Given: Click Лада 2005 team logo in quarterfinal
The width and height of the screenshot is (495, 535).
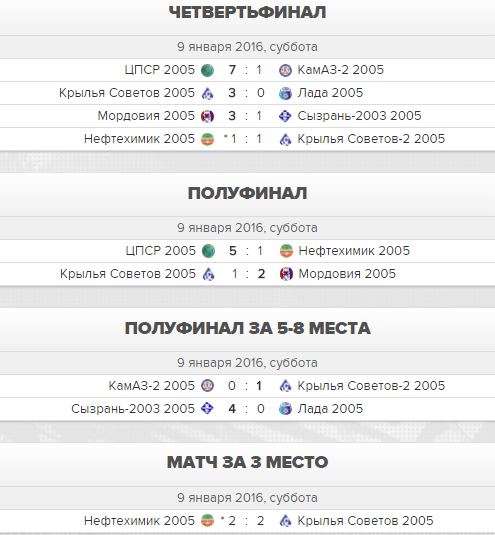Looking at the screenshot, I should [x=286, y=93].
